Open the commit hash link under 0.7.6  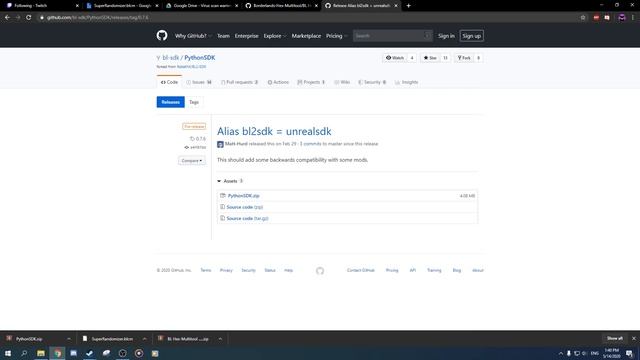[x=195, y=147]
